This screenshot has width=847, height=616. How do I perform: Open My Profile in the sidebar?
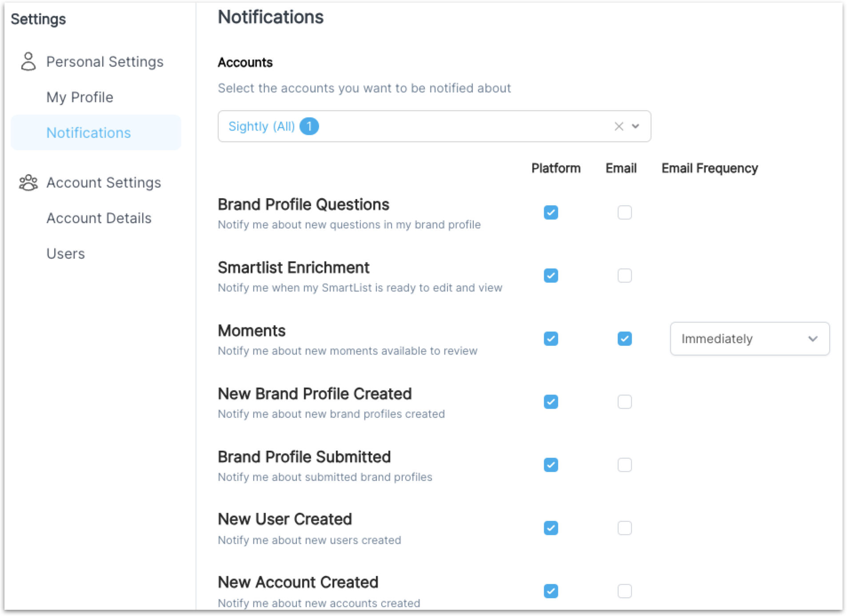click(80, 97)
